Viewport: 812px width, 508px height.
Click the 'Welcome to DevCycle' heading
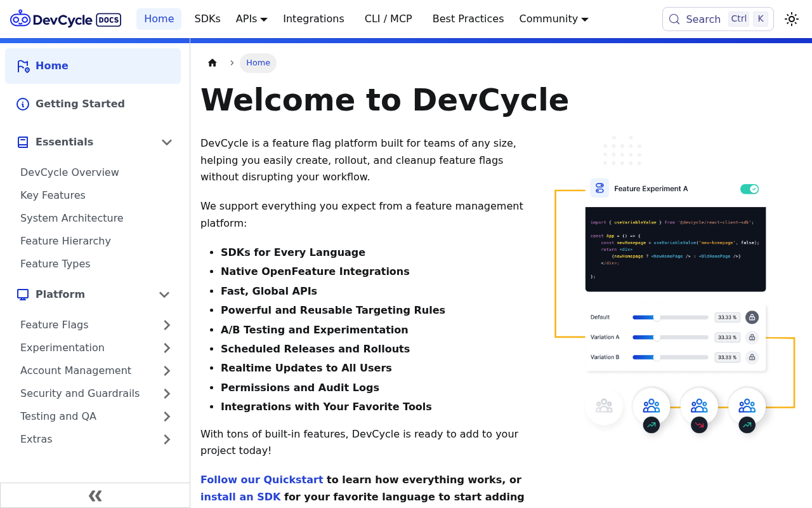pos(384,100)
